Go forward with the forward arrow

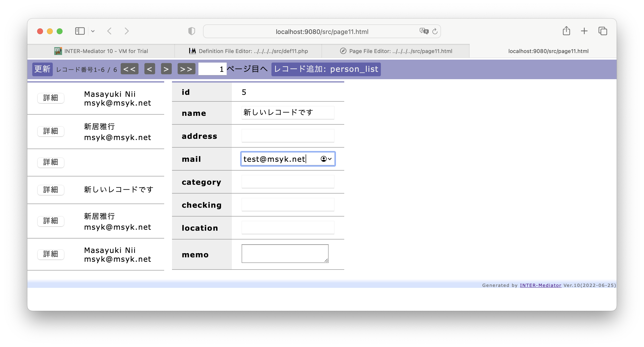127,31
